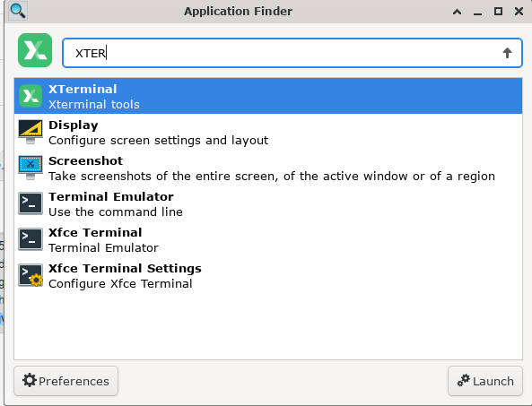
Task: Click "Use the command line" description
Action: [116, 212]
